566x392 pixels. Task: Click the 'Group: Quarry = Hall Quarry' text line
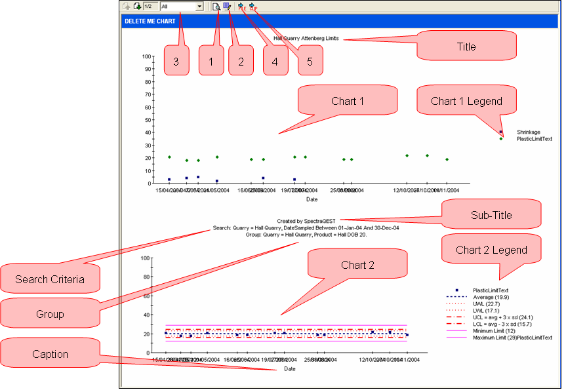[306, 234]
